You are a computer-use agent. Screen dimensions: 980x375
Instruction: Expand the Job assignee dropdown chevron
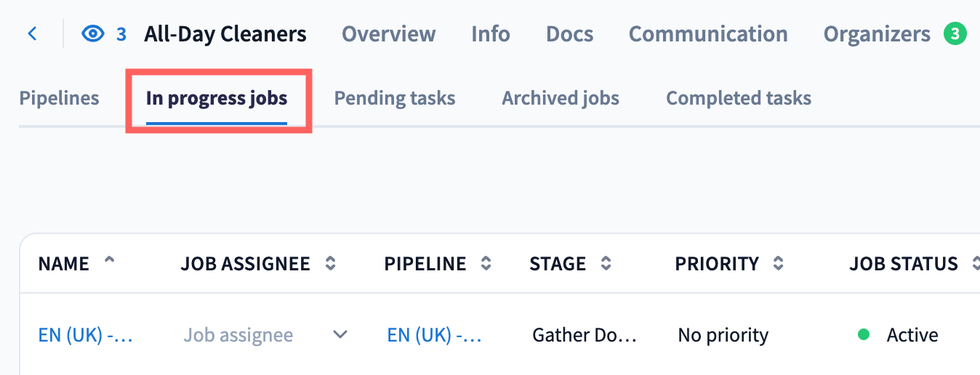coord(340,335)
